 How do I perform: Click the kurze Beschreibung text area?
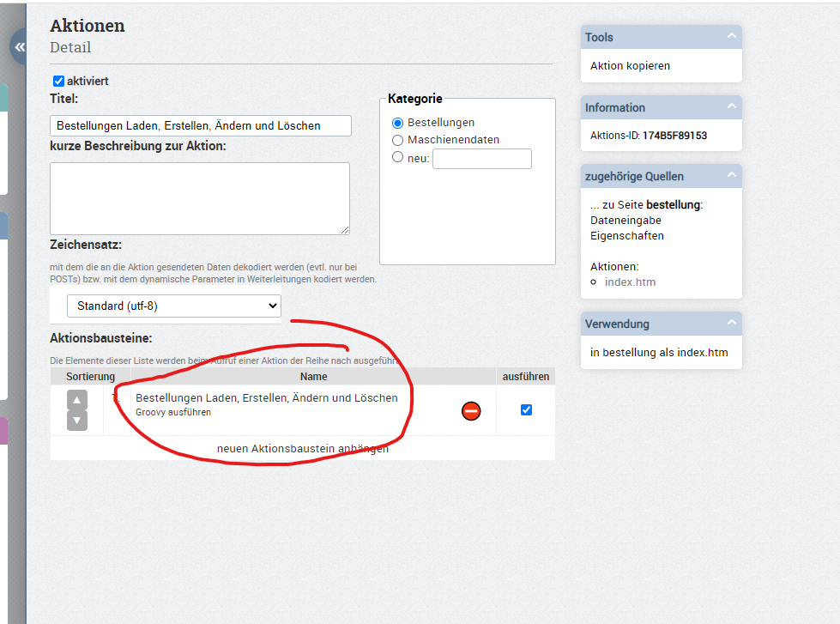click(199, 198)
